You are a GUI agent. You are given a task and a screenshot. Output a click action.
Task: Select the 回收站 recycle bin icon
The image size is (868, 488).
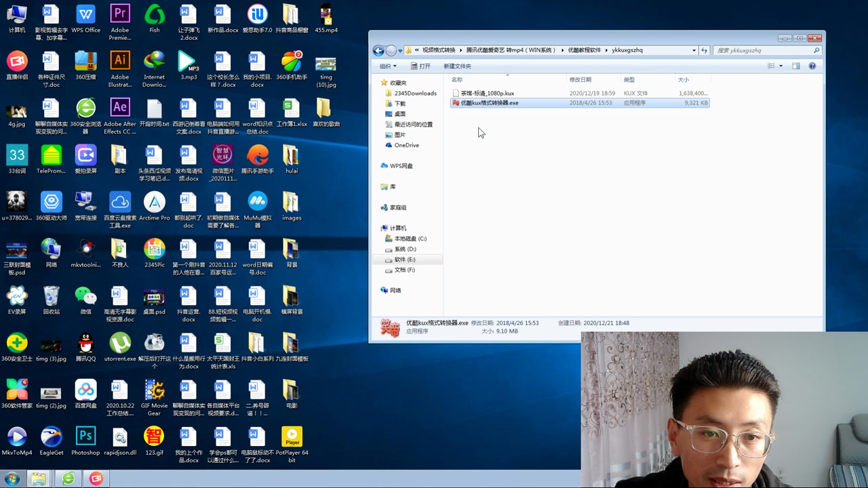tap(52, 300)
